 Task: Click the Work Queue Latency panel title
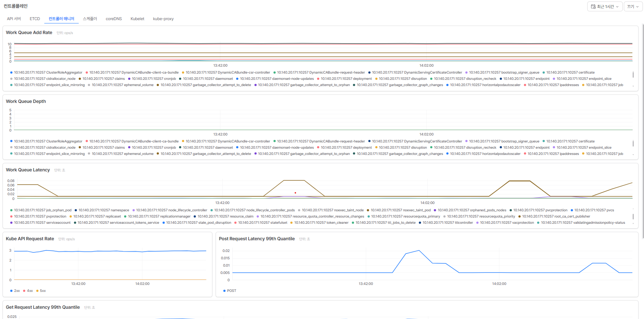pyautogui.click(x=28, y=170)
